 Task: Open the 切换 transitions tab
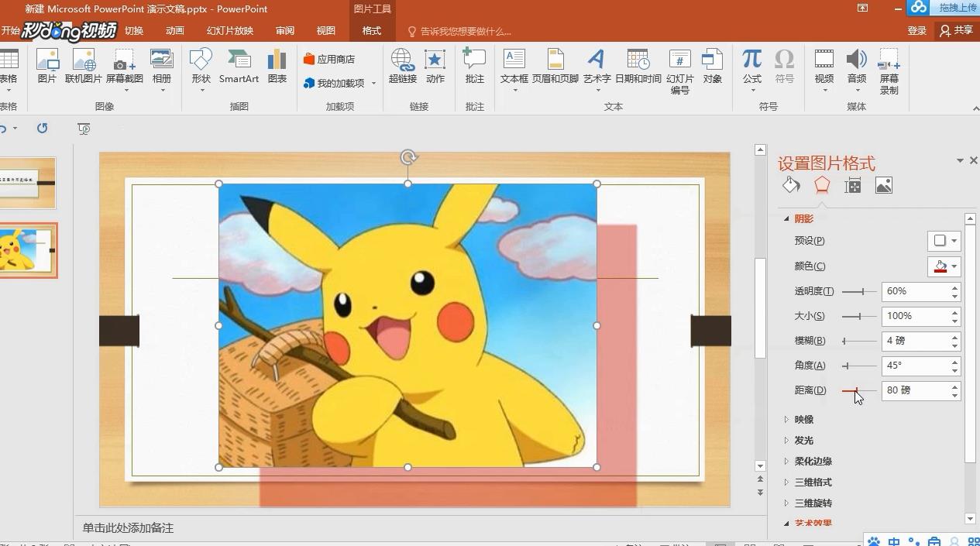point(134,31)
